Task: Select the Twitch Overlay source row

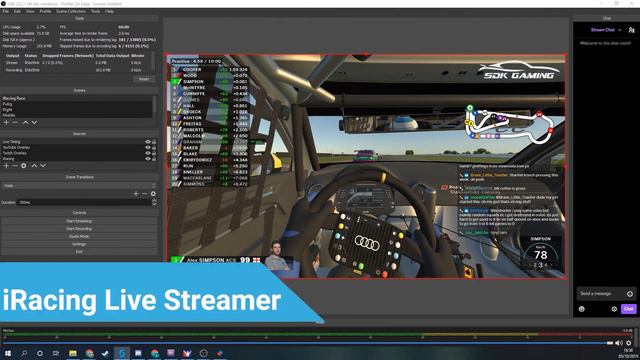Action: tap(73, 153)
